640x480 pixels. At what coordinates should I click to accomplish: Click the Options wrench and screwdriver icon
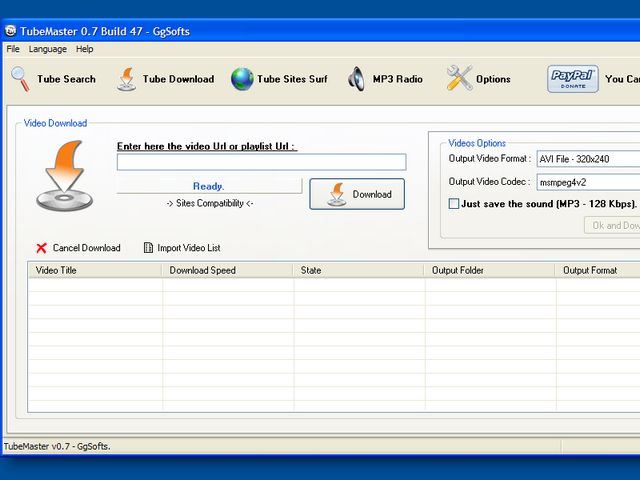(459, 78)
